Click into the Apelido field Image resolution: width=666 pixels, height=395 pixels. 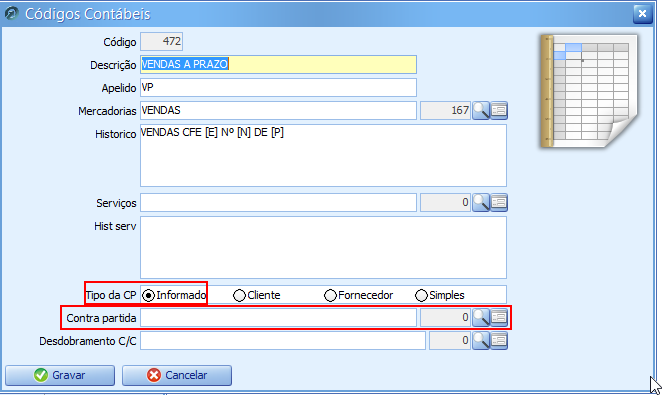coord(278,87)
